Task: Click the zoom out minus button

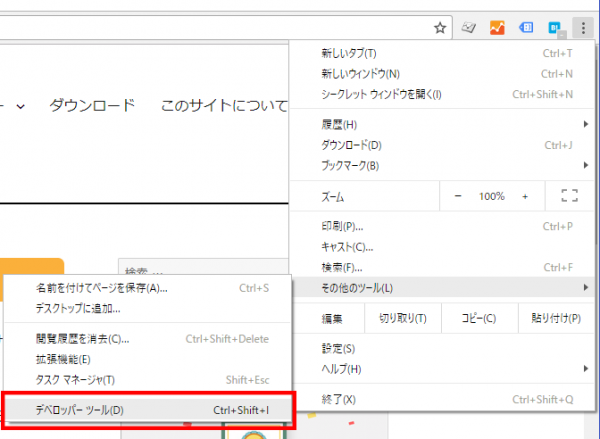Action: 458,196
